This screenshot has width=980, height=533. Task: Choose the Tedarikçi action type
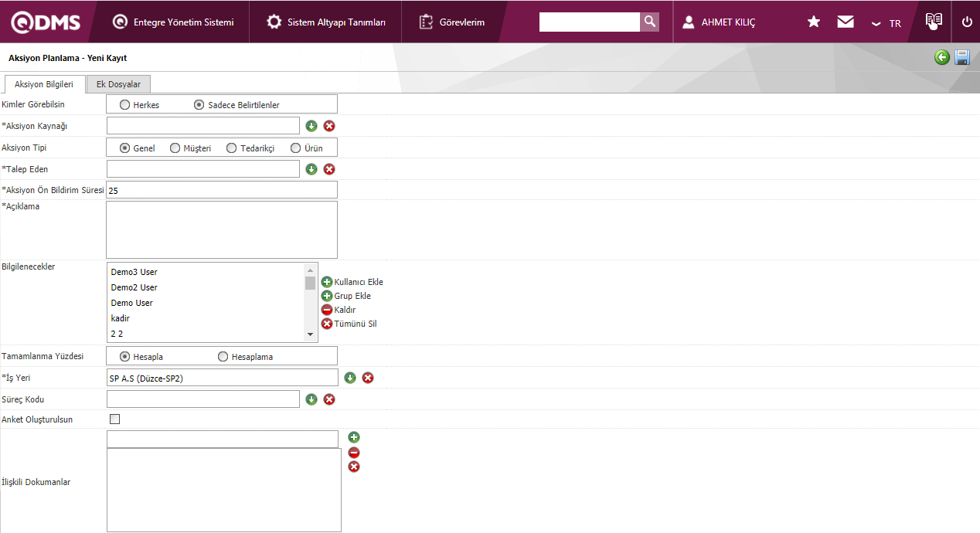pos(231,148)
